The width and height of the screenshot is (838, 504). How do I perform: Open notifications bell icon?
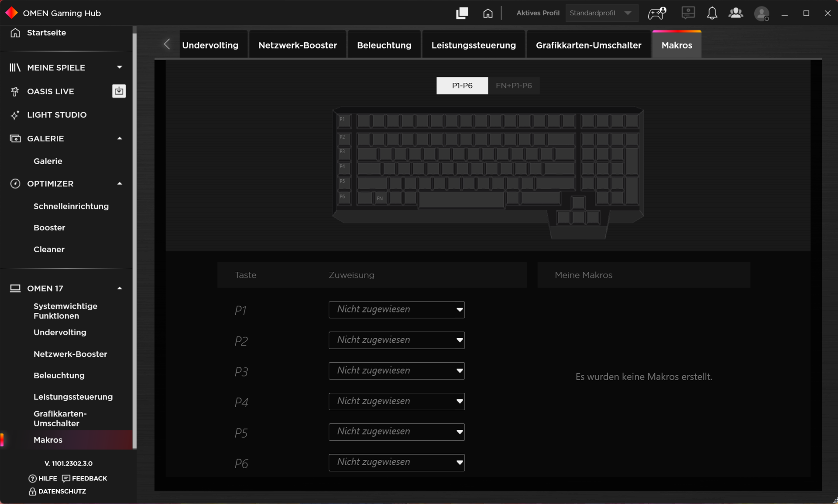tap(712, 13)
